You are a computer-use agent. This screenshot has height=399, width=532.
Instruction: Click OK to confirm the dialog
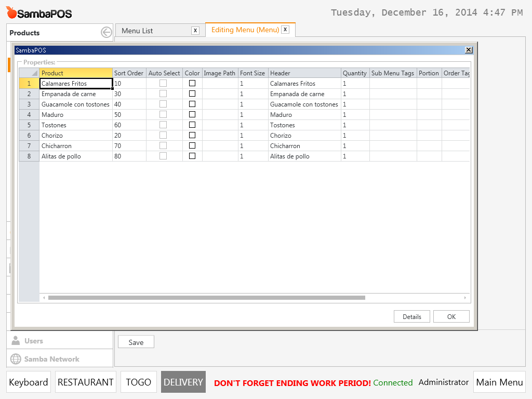(451, 316)
